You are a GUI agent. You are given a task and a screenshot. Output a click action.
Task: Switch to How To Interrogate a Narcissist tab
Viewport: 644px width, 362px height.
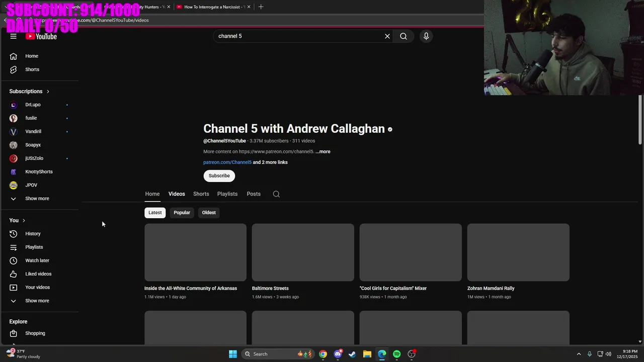click(x=214, y=7)
